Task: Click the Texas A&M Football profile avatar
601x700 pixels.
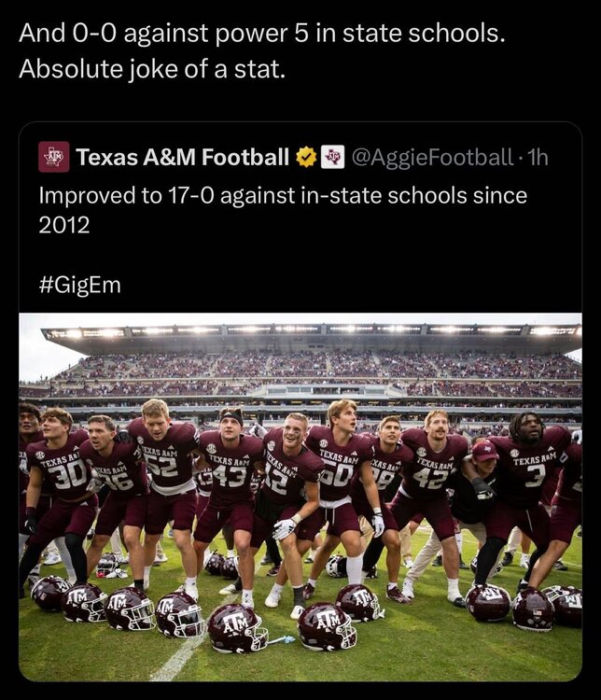Action: (53, 157)
